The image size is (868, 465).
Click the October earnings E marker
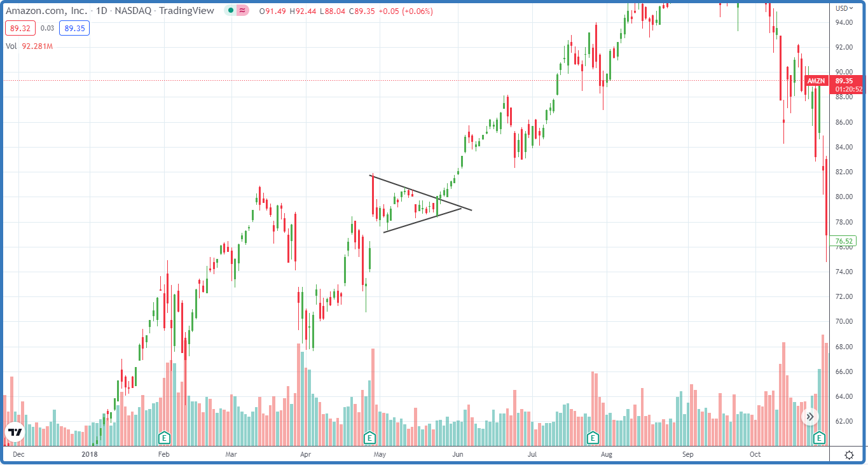point(819,438)
